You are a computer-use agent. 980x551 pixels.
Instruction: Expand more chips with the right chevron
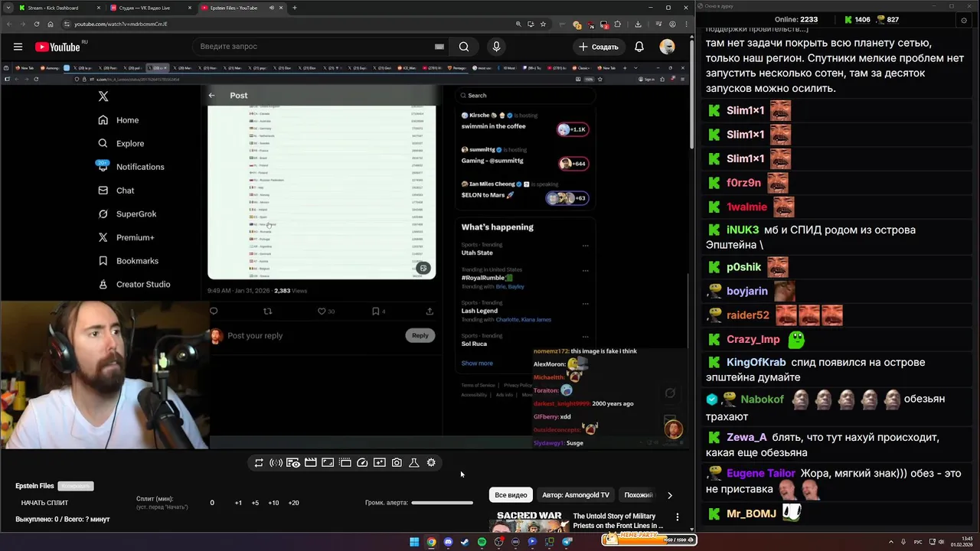(670, 495)
